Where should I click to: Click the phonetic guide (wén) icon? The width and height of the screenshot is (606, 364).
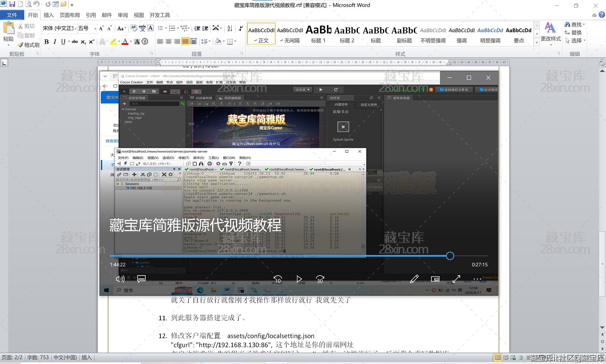point(142,28)
